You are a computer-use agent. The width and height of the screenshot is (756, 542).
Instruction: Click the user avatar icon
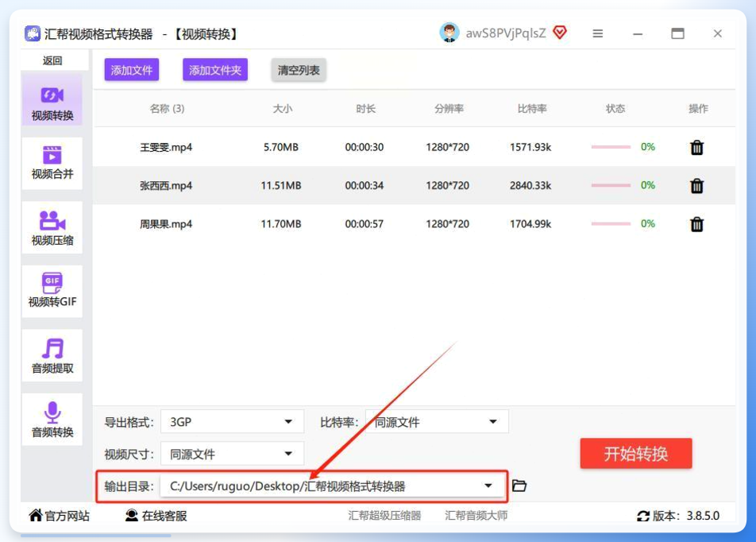pyautogui.click(x=449, y=33)
